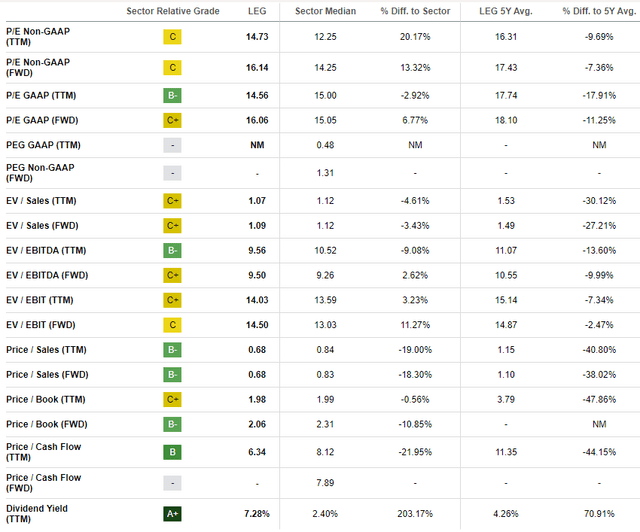
Task: Click the A+ grade badge for Dividend Yield
Action: tap(173, 513)
